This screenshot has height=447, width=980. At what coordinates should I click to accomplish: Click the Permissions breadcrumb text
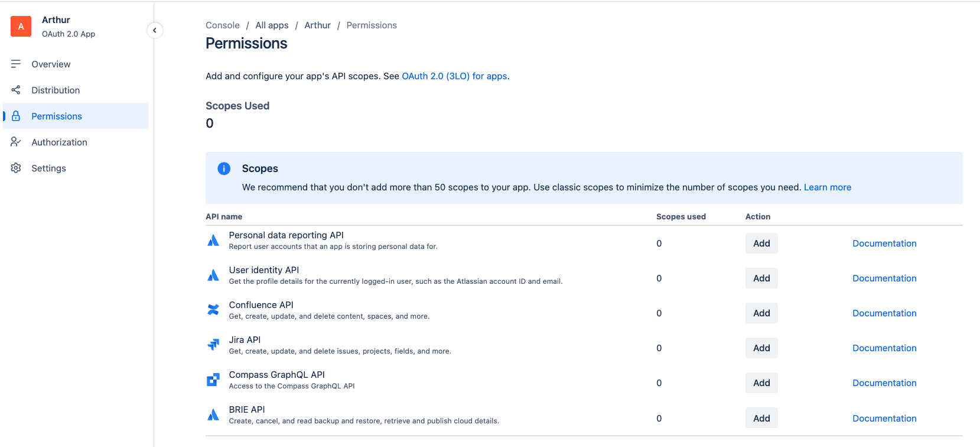click(x=372, y=25)
